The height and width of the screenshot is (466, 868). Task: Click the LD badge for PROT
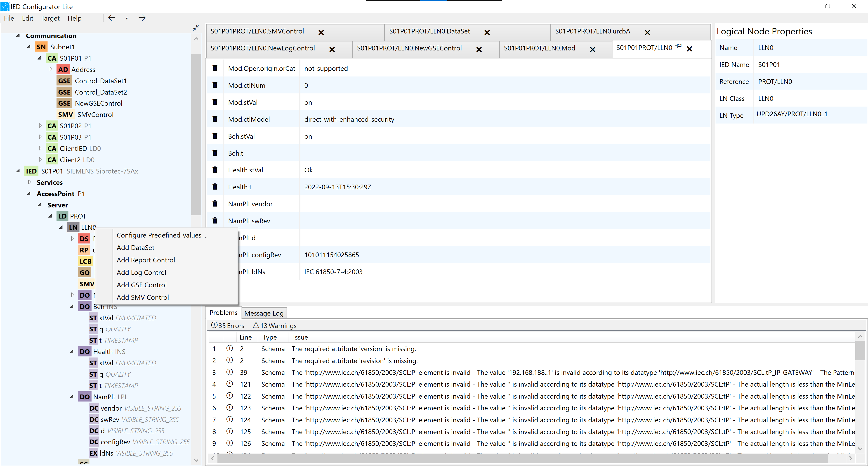tap(62, 216)
